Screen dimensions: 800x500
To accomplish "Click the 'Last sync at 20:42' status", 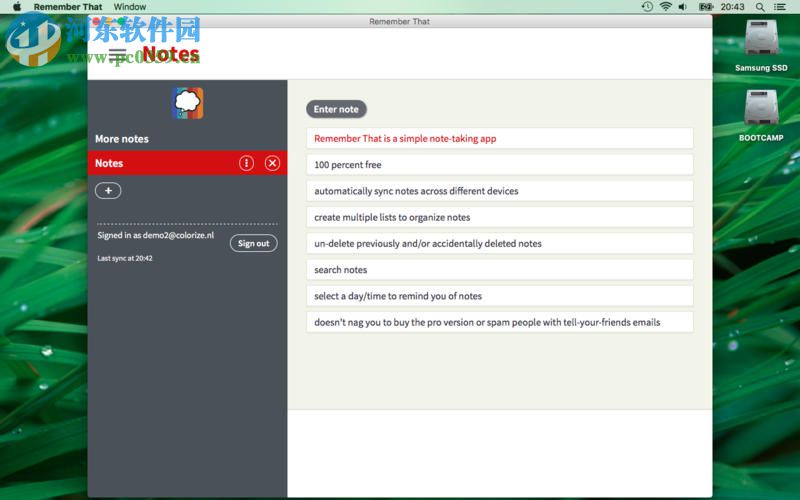I will (125, 258).
